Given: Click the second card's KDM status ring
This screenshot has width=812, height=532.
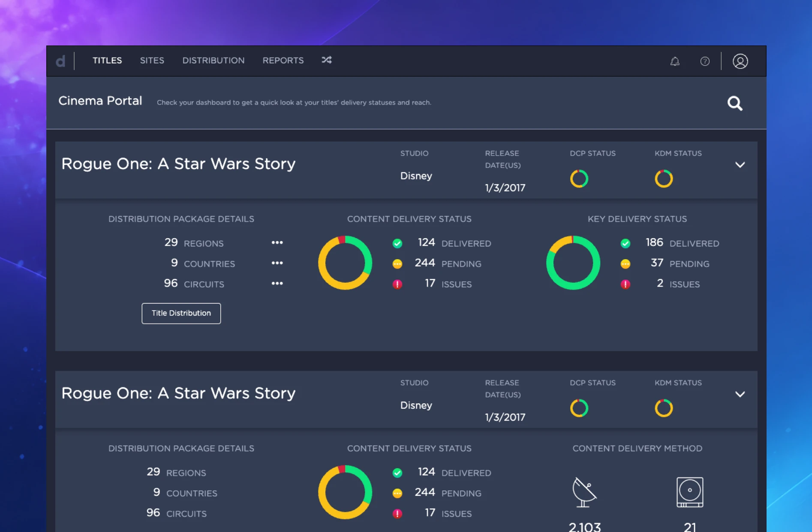Looking at the screenshot, I should pos(664,408).
